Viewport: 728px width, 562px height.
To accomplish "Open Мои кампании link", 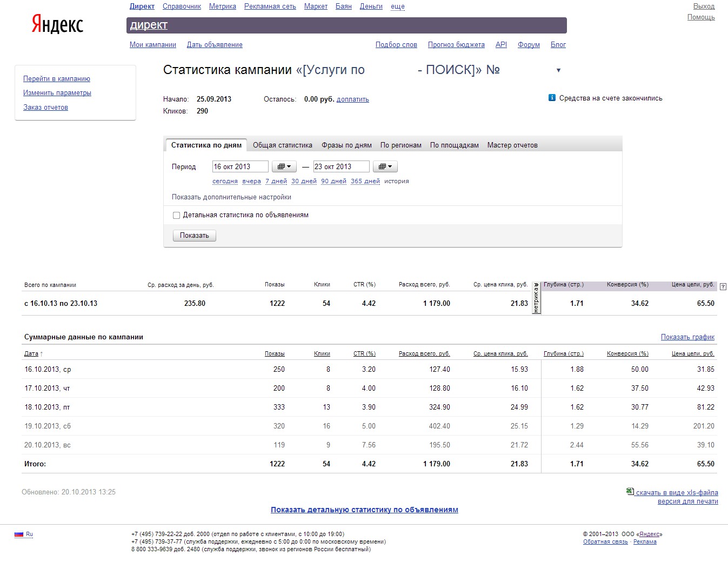I will point(153,45).
